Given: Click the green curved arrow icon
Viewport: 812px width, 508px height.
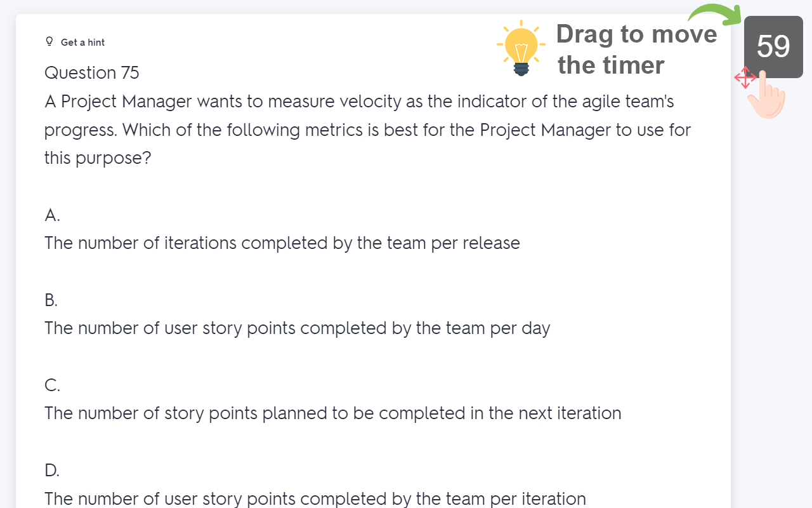Looking at the screenshot, I should point(716,15).
